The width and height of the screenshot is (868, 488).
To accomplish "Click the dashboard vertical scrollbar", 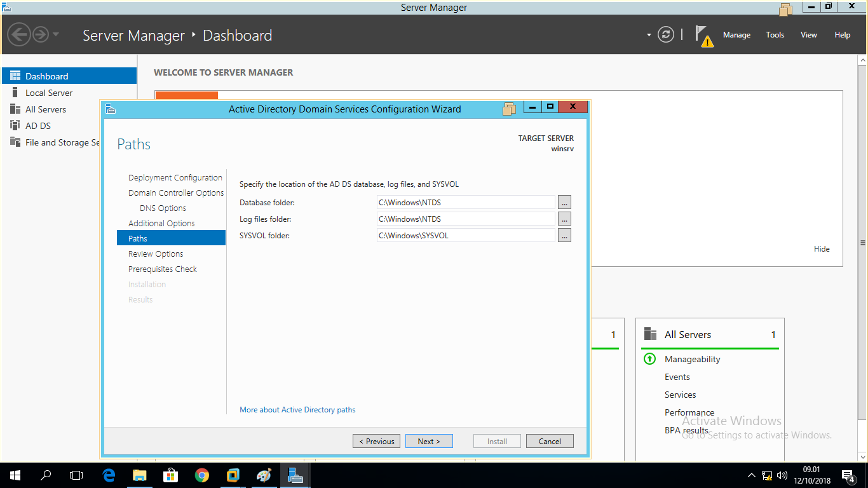I will point(862,243).
